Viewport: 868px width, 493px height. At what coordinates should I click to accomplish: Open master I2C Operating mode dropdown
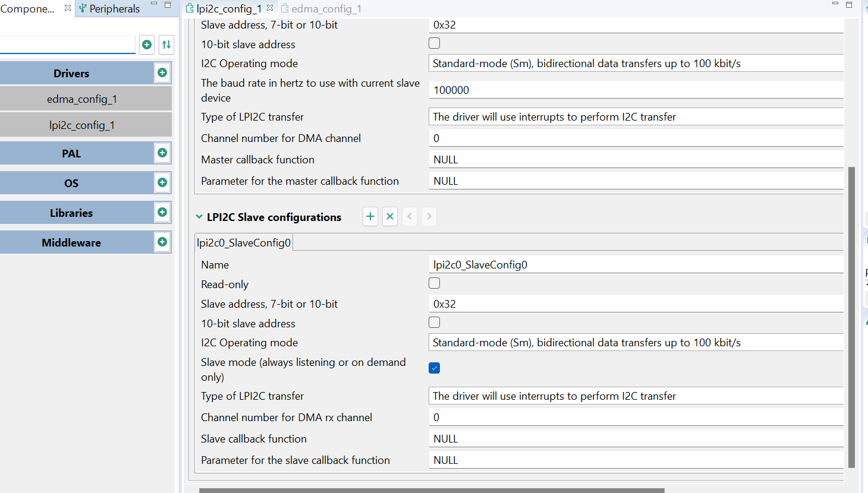pyautogui.click(x=636, y=64)
